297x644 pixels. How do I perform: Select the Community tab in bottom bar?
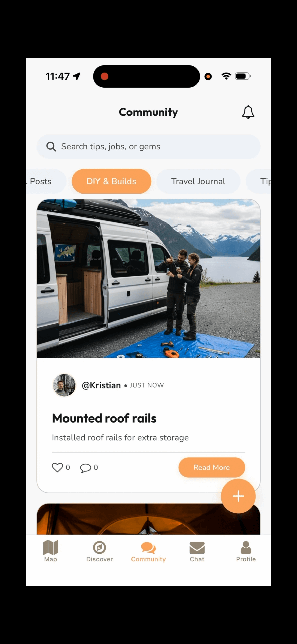coord(148,552)
